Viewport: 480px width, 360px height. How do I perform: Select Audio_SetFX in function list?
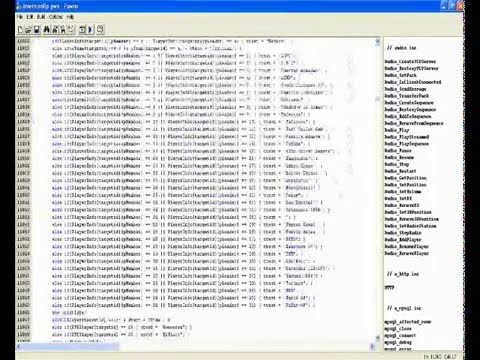pos(398,198)
